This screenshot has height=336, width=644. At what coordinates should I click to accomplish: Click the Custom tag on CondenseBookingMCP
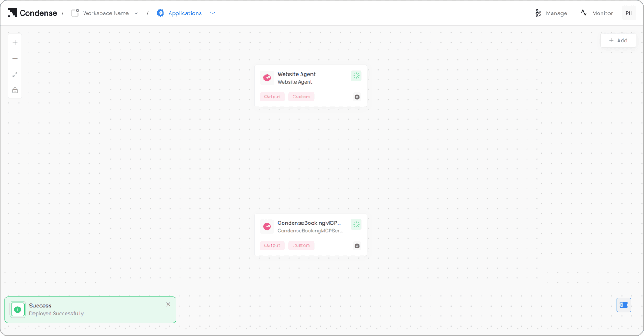(x=301, y=245)
